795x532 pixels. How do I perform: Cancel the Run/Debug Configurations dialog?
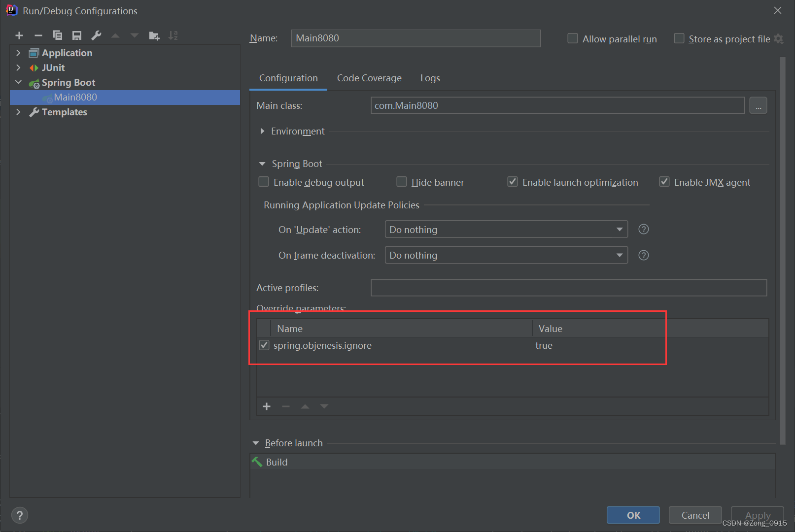click(x=695, y=515)
